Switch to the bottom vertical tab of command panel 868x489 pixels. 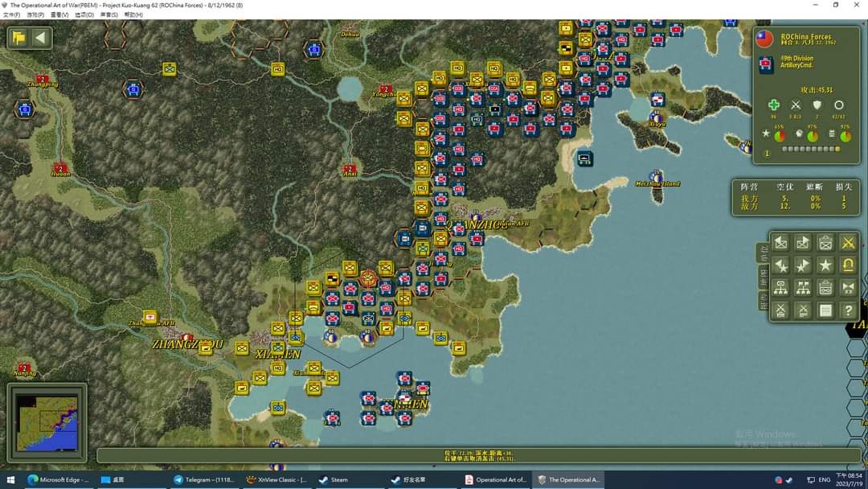point(763,301)
